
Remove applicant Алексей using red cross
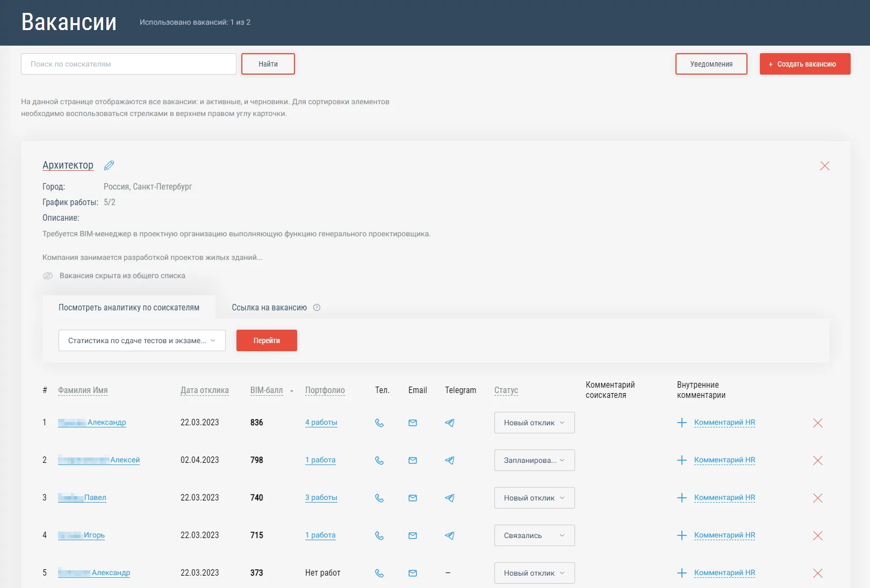coord(818,461)
